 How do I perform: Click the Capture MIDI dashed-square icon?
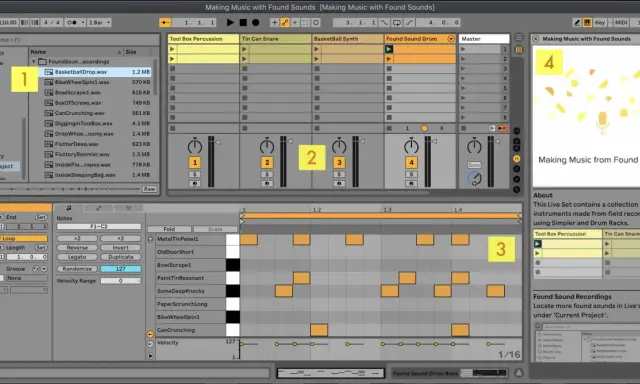tap(305, 22)
